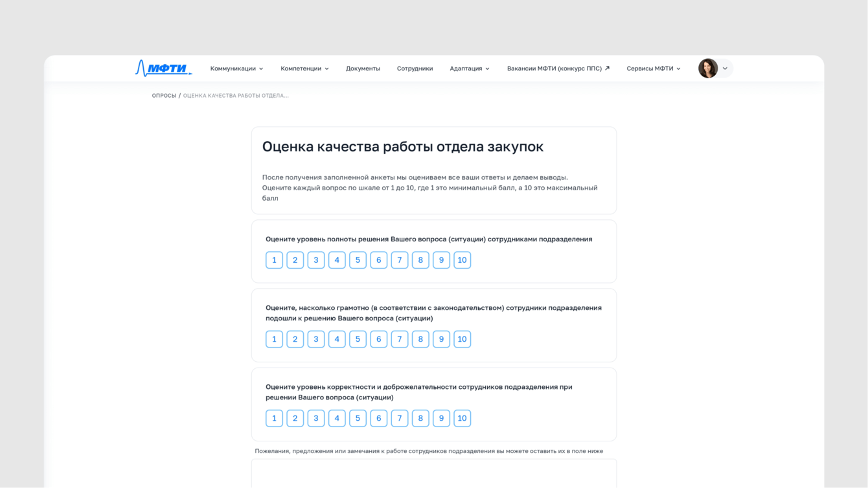Open the user avatar profile menu
This screenshot has height=488, width=868.
[x=708, y=68]
